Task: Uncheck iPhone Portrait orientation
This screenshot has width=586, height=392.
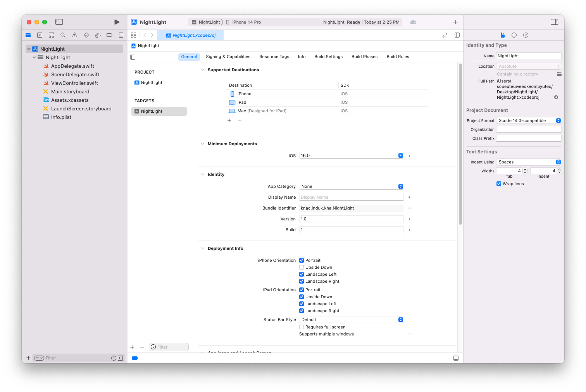Action: (x=302, y=261)
